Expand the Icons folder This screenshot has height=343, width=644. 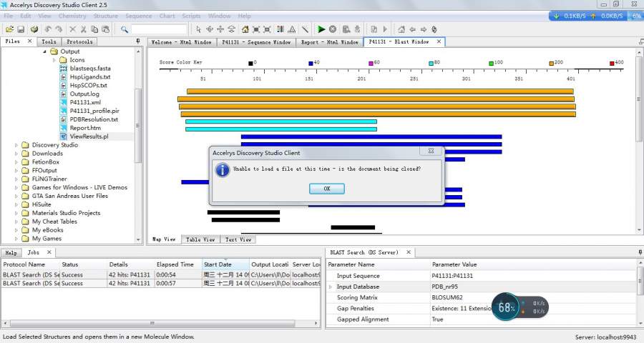[x=54, y=60]
